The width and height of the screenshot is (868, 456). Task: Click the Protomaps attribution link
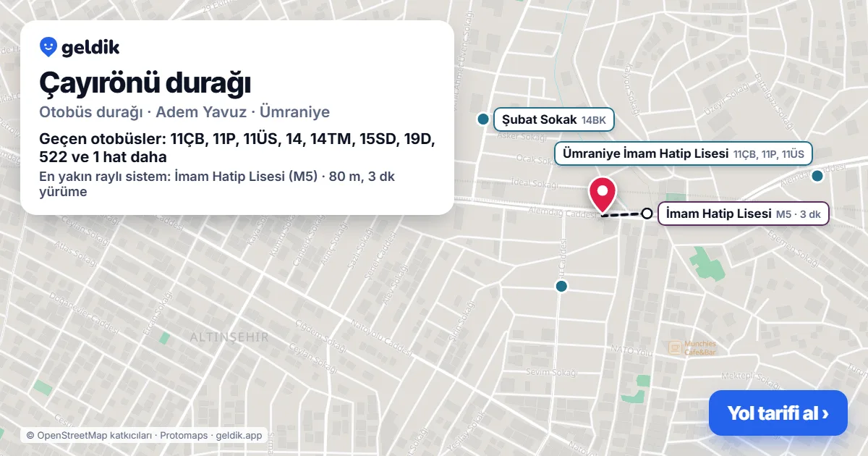[x=184, y=436]
